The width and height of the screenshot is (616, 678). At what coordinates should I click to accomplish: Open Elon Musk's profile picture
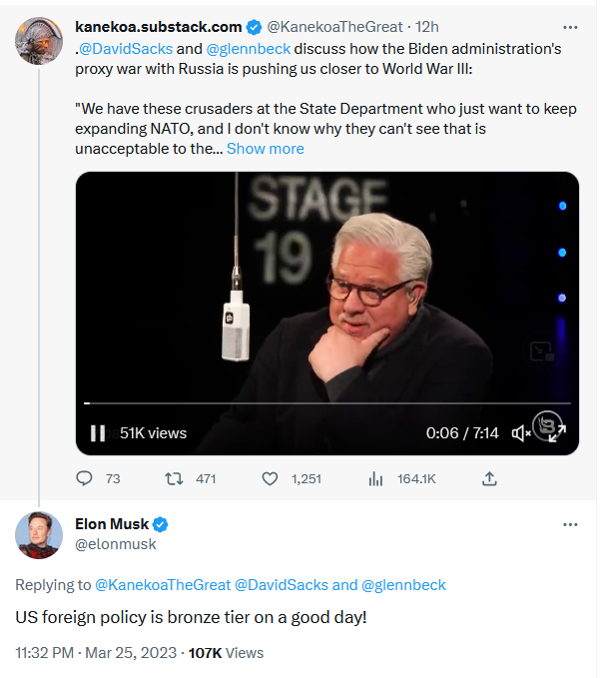39,535
